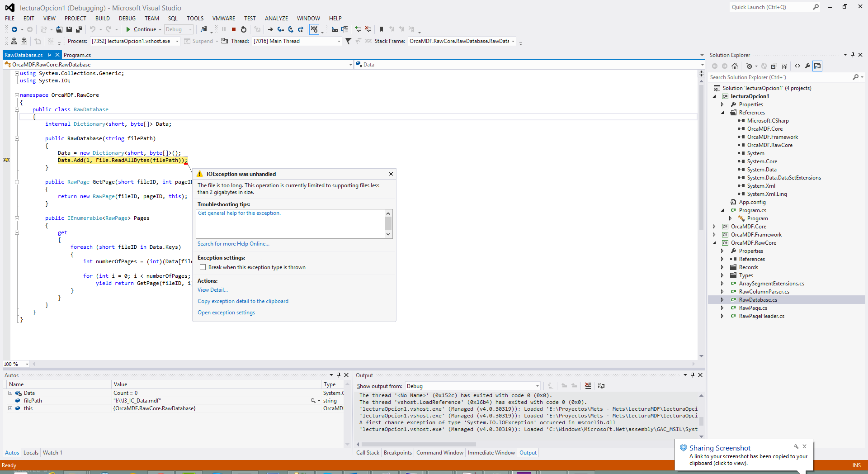Click the Navigate Backward arrow in toolbar

click(14, 29)
